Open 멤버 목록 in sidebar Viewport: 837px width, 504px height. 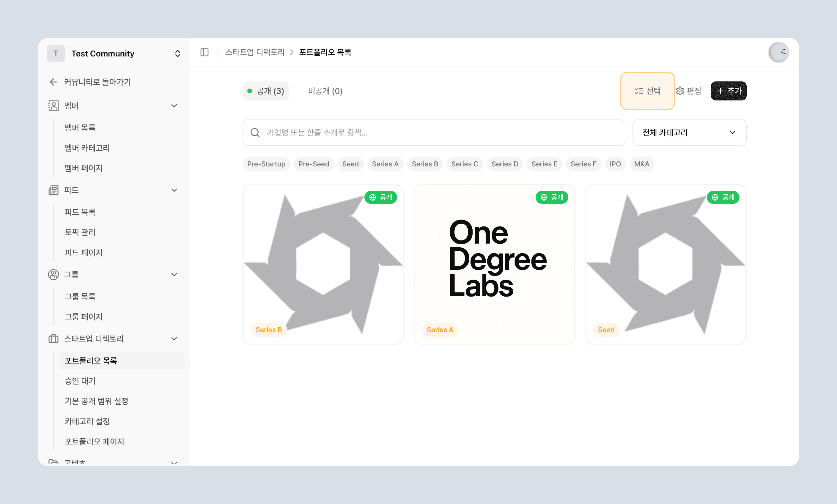point(80,128)
